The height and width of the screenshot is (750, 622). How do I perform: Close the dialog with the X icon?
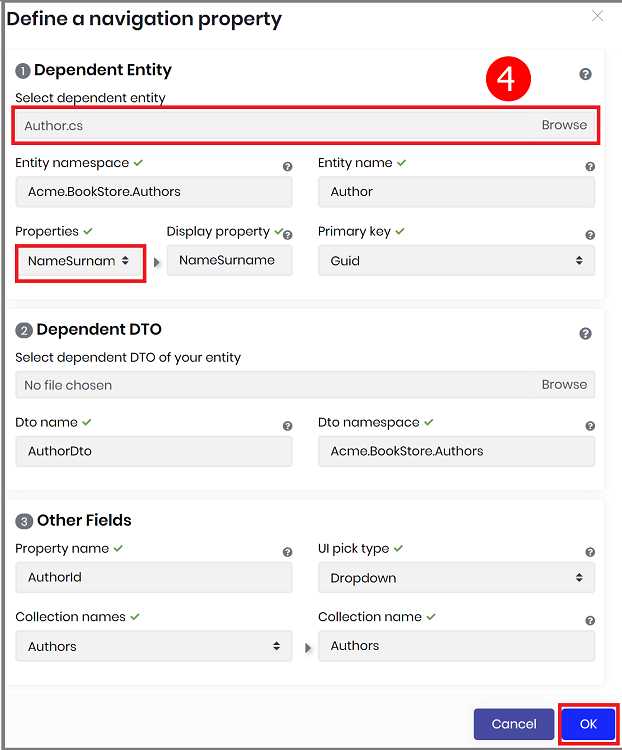click(598, 16)
